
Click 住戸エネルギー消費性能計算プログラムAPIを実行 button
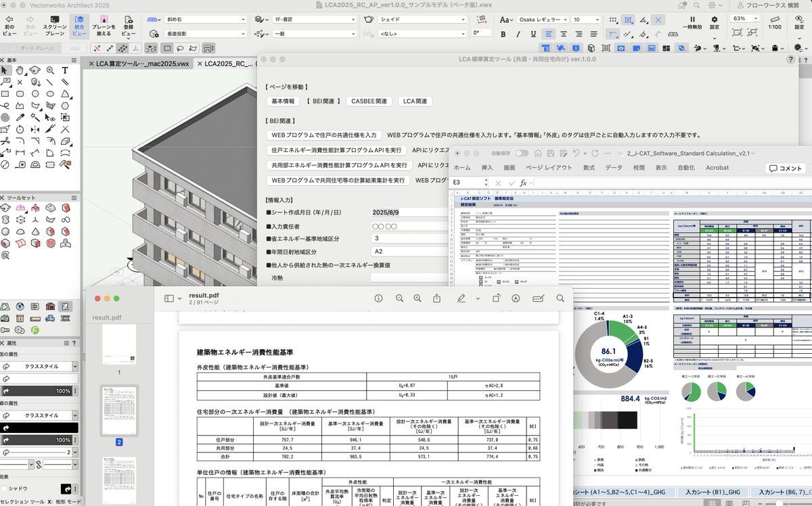point(336,149)
